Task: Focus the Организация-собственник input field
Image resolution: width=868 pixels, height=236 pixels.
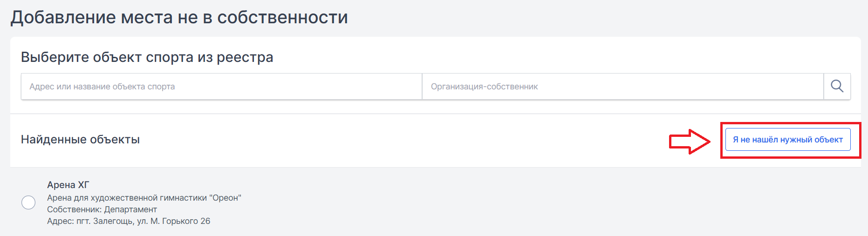Action: [623, 86]
